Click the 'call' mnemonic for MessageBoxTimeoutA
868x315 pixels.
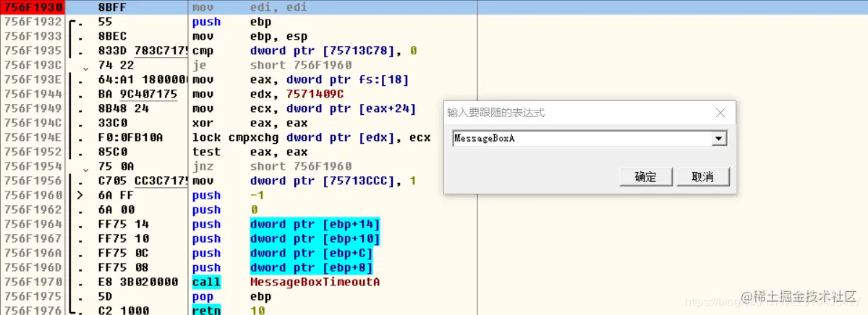pyautogui.click(x=206, y=282)
